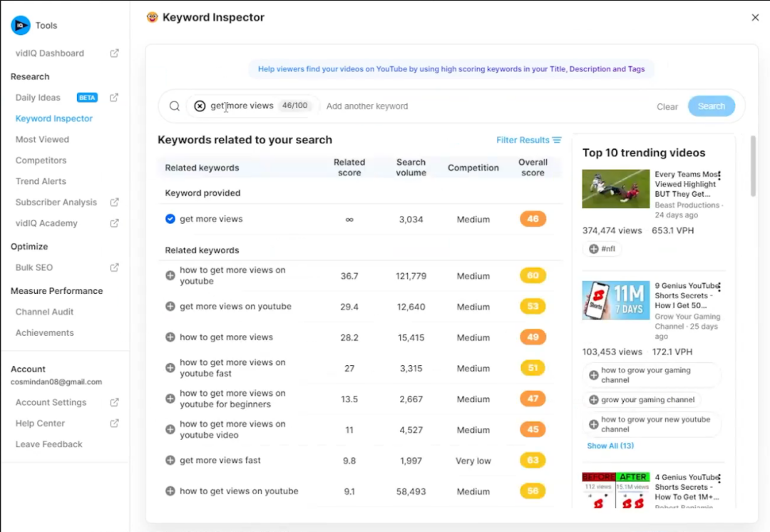Click plus icon on the #nfl tag
770x532 pixels.
593,249
